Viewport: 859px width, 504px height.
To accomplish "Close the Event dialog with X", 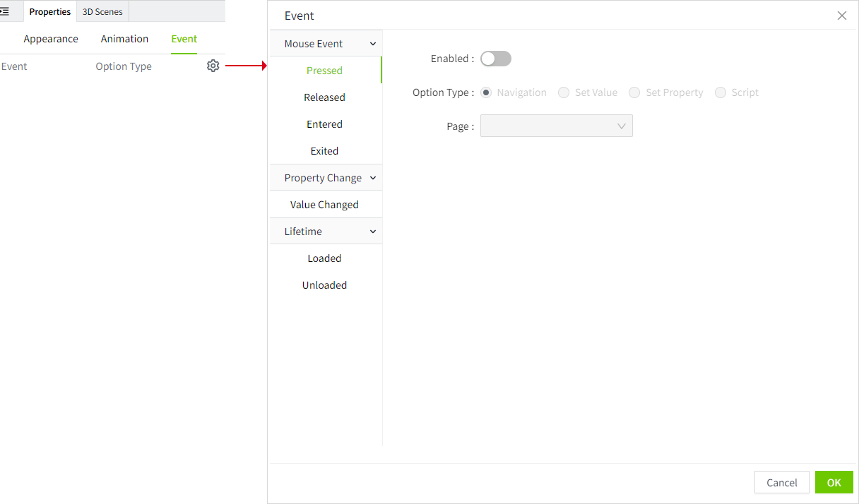I will [841, 16].
